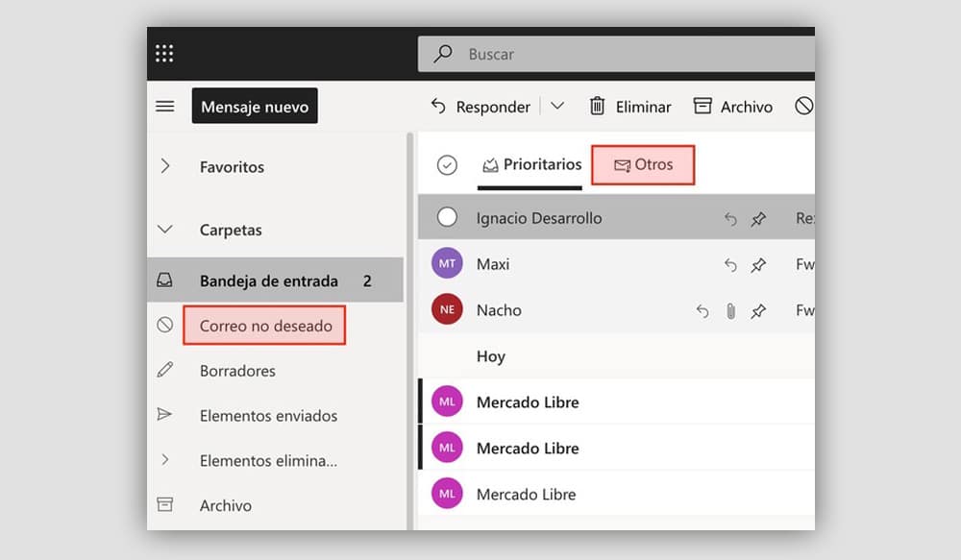
Task: Click into the Buscar search field
Action: click(x=615, y=55)
